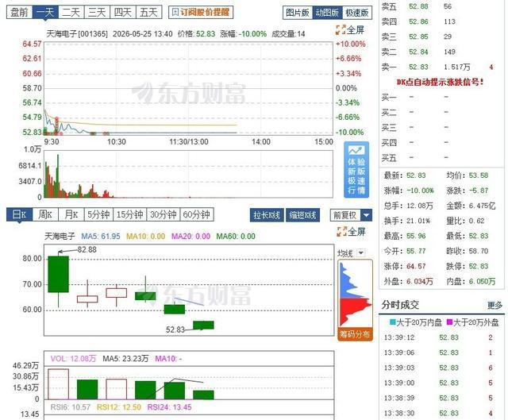Click the magenta 大于20万外盘 legend swatch
This screenshot has width=508, height=420.
(x=450, y=322)
